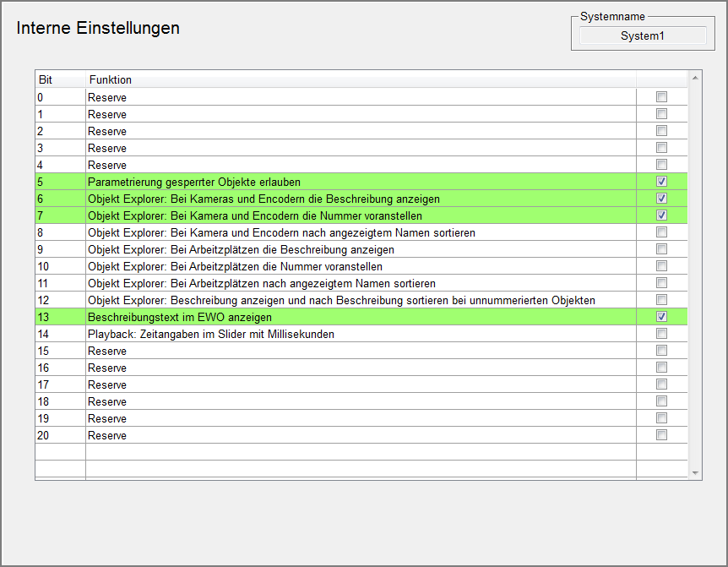Check bit 9 Arbeitsplätzen Beschreibung anzeigen
This screenshot has height=567, width=728.
[661, 249]
